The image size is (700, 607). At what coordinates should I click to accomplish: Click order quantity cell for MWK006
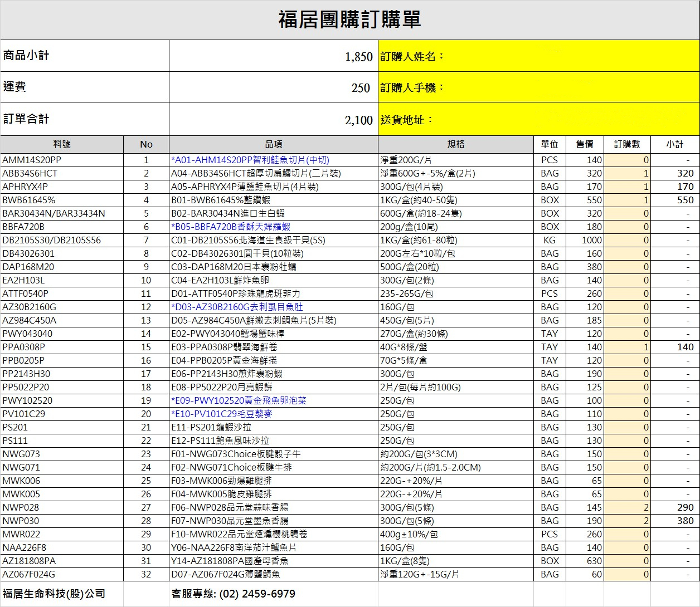[627, 481]
